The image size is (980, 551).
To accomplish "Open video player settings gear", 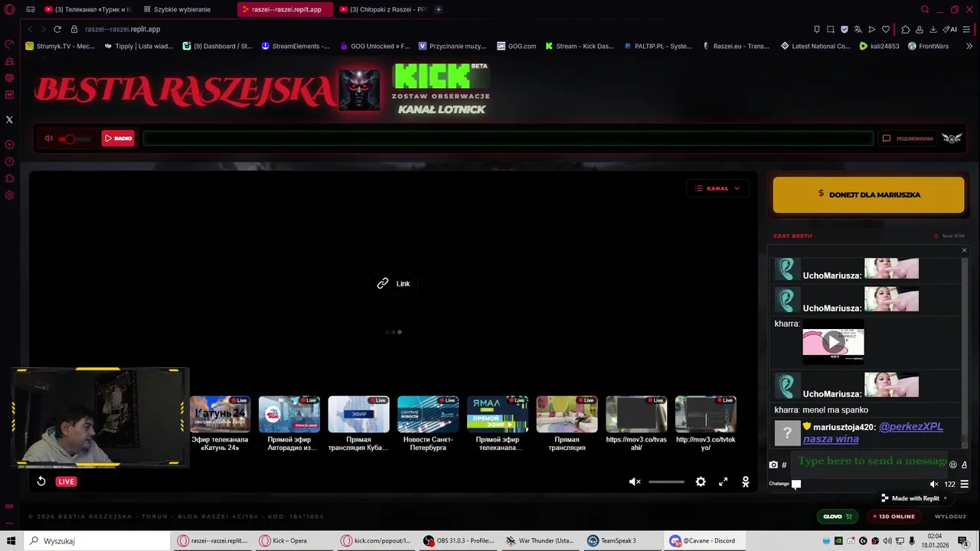I will (701, 481).
